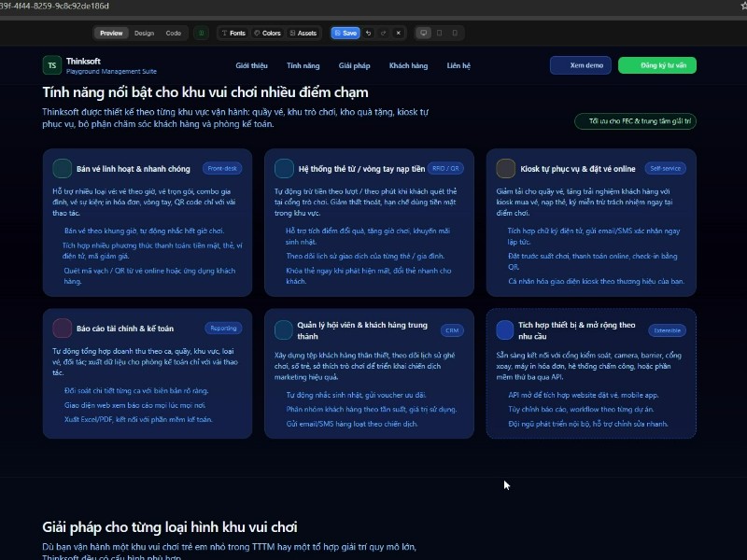
Task: Click the undo arrow icon in toolbar
Action: (x=368, y=33)
